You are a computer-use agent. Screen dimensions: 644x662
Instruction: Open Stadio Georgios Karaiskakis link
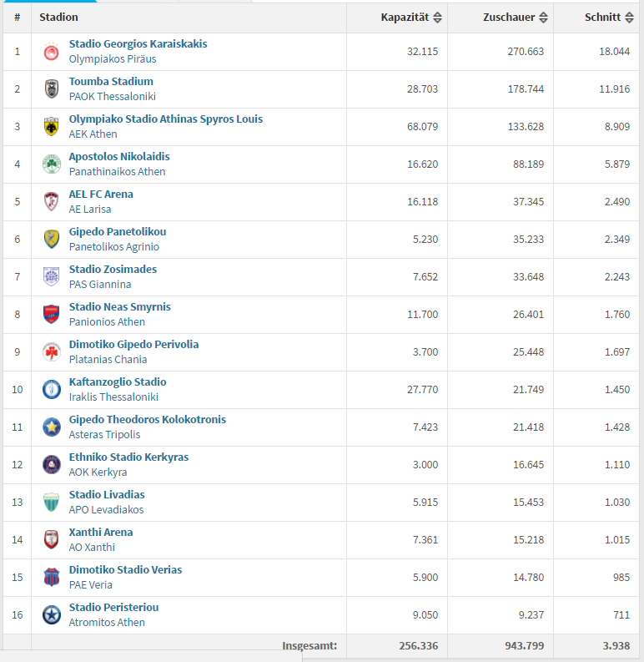[138, 44]
